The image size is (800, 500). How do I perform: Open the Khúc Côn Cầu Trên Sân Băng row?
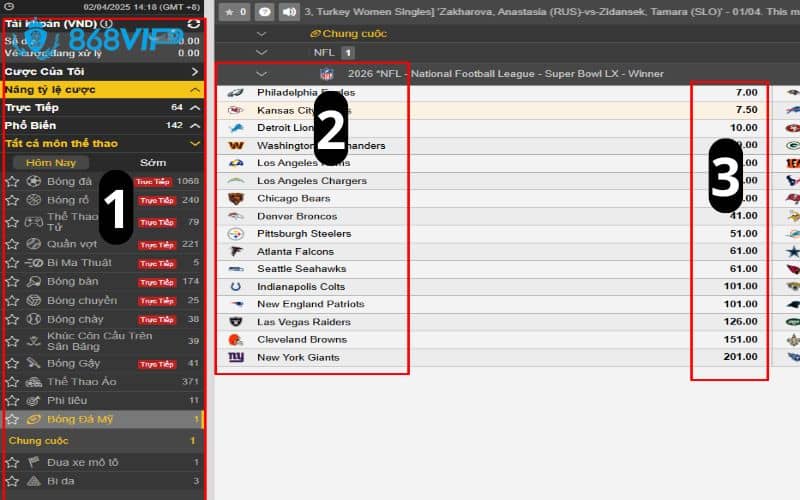[104, 341]
